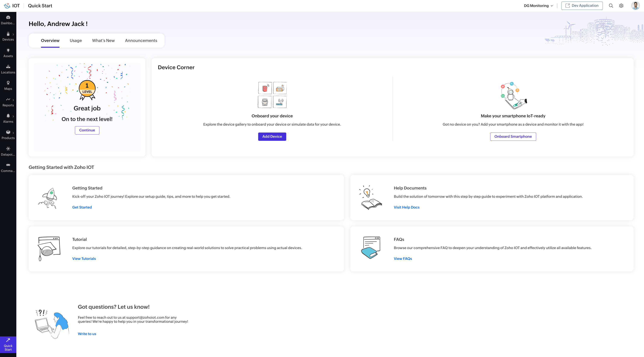Switch to the Usage tab
The height and width of the screenshot is (357, 644).
coord(76,41)
